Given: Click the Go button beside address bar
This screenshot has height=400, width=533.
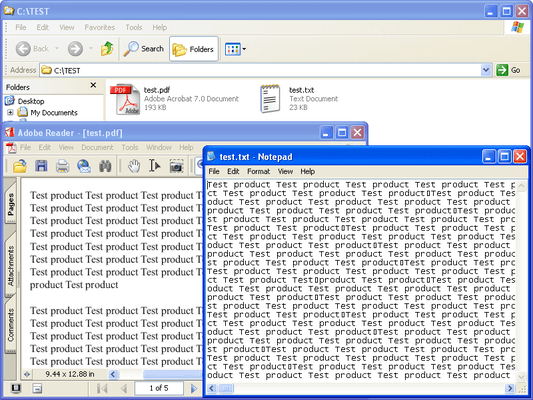Looking at the screenshot, I should click(x=509, y=70).
